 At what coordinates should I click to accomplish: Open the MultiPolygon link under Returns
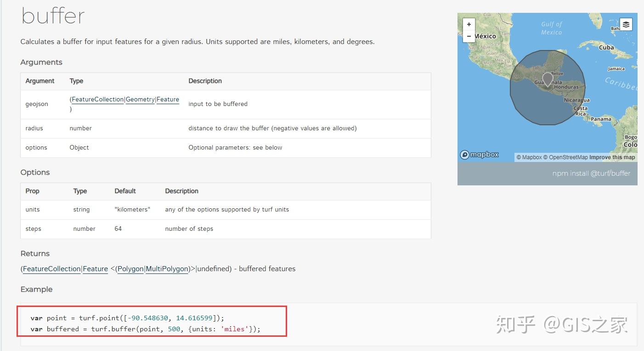pos(167,269)
